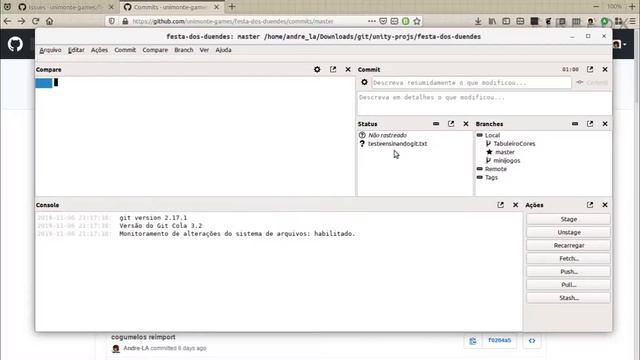Detach the Console panel
Image resolution: width=640 pixels, height=360 pixels.
click(501, 205)
